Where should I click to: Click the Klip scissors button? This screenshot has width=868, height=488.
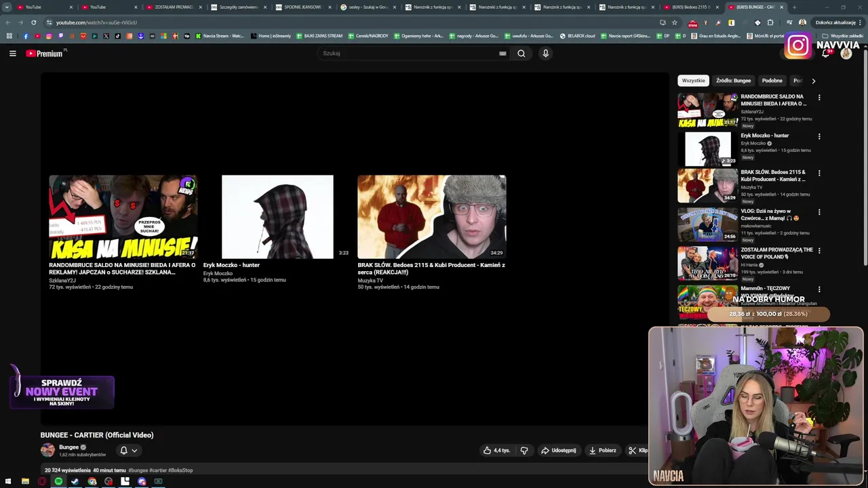[637, 450]
